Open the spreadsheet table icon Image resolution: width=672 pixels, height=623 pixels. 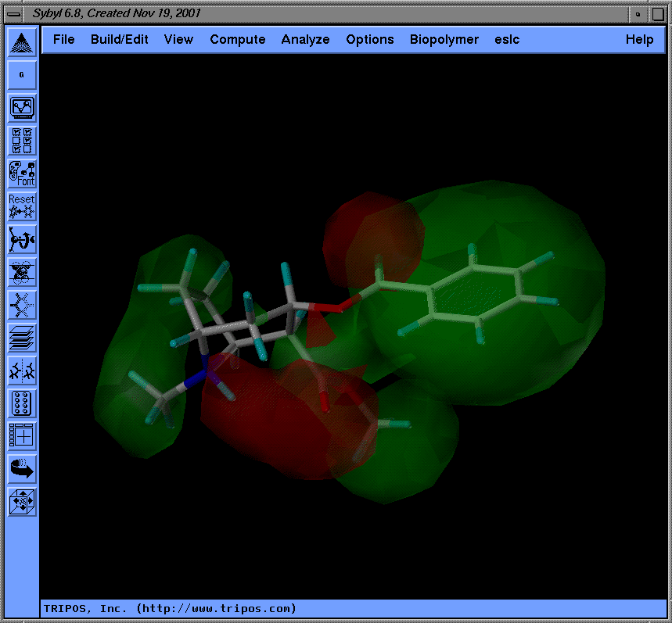(x=21, y=436)
